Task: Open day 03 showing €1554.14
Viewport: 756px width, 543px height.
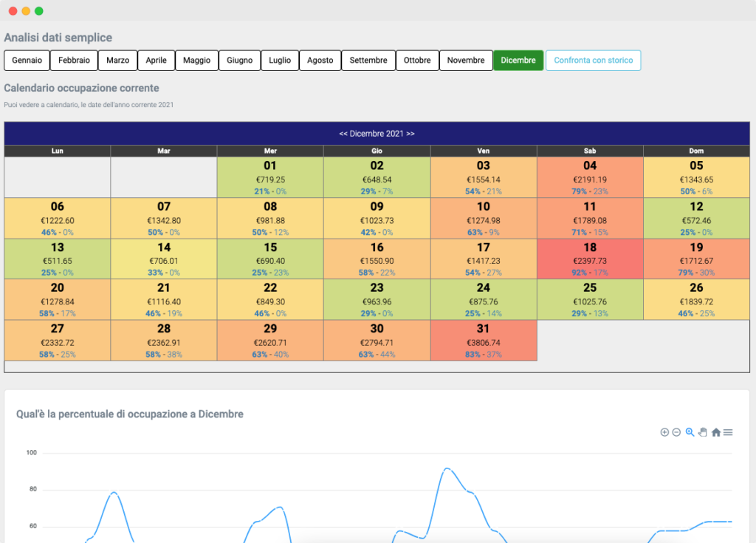Action: point(483,177)
